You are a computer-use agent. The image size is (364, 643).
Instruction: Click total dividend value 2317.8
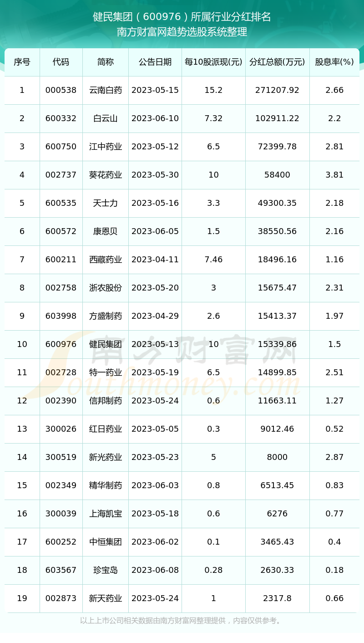[277, 598]
